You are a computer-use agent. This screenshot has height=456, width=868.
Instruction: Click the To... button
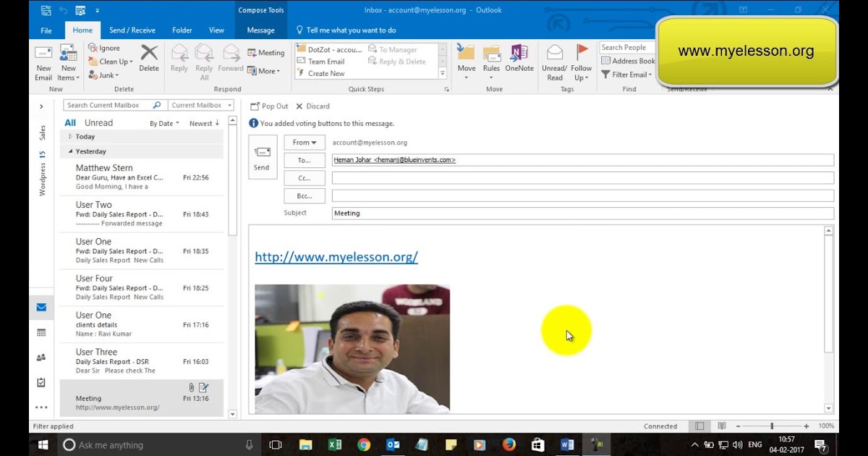305,160
